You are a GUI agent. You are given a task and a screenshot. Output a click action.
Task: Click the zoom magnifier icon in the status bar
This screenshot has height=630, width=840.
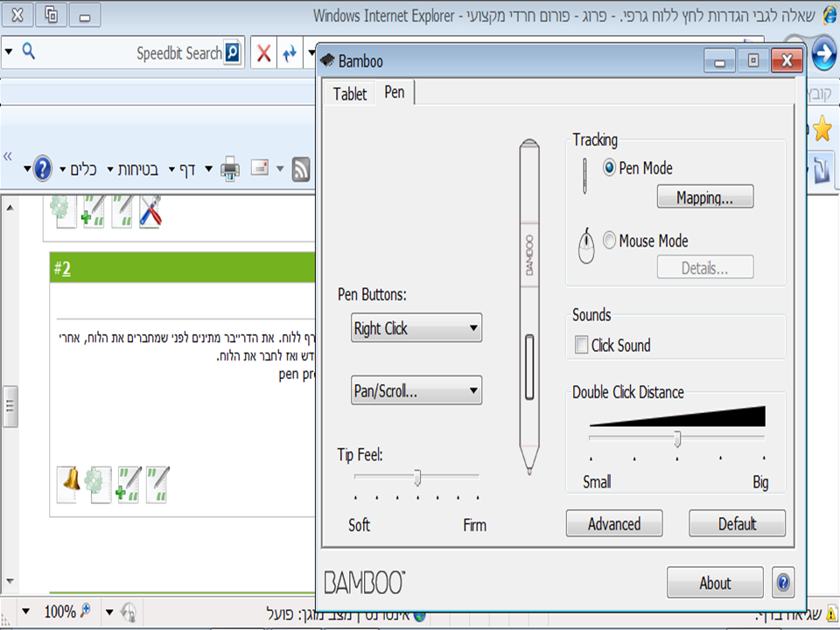pos(85,611)
